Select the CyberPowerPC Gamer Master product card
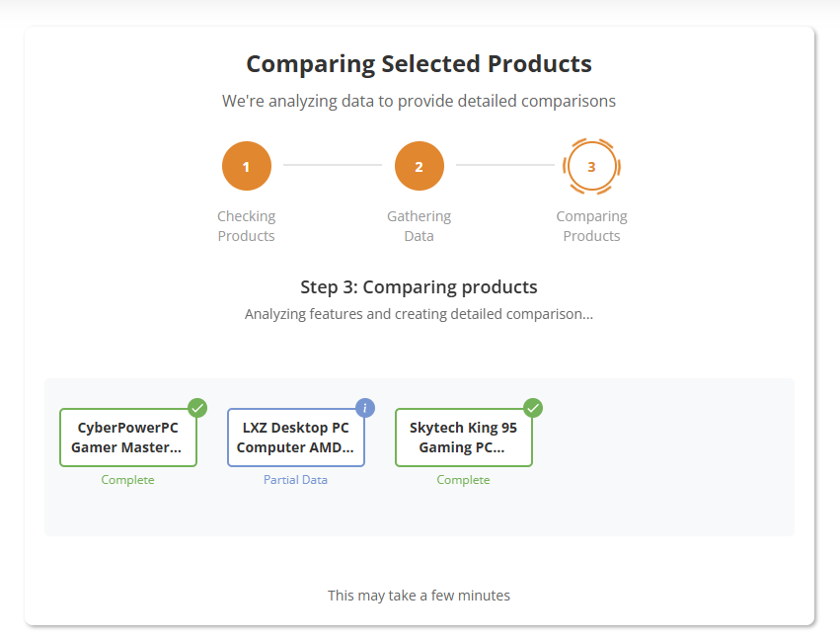This screenshot has width=840, height=640. coord(128,438)
